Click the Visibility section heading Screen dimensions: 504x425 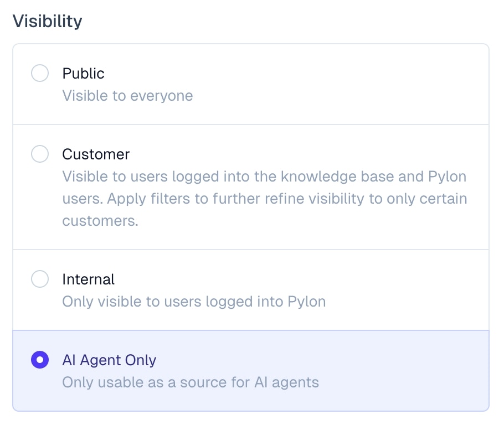point(47,21)
